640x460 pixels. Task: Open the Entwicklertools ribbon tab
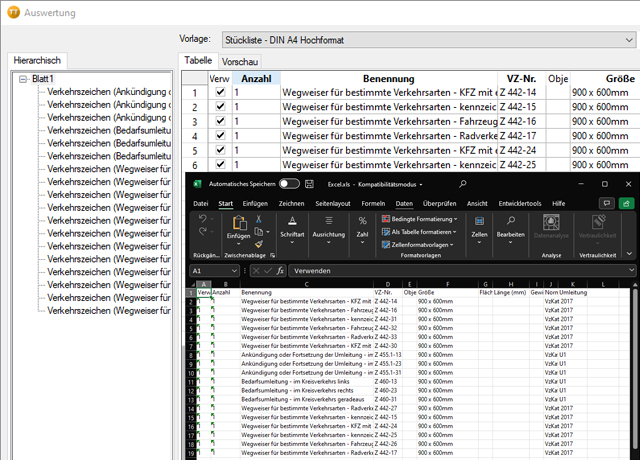pos(520,203)
